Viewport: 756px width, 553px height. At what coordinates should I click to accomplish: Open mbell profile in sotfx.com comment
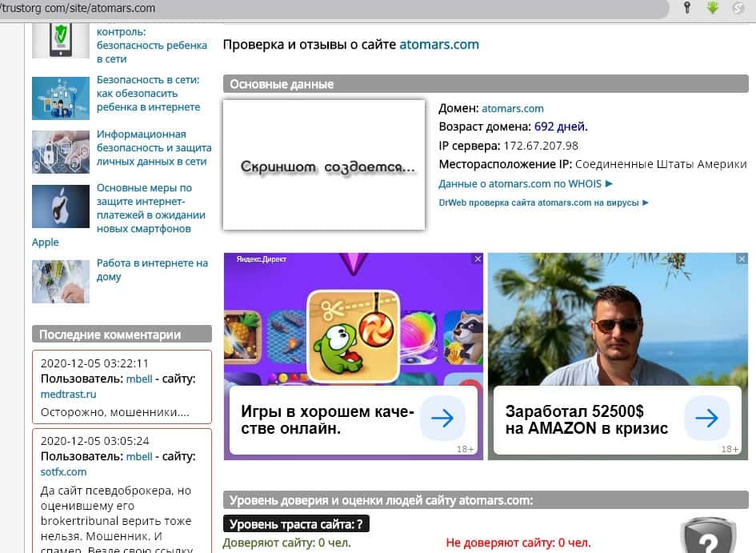tap(139, 457)
